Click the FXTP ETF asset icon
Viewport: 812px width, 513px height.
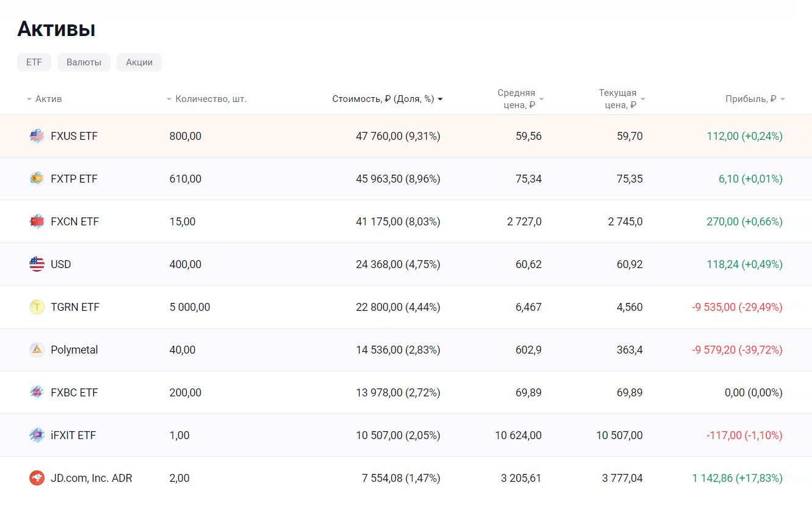tap(37, 179)
